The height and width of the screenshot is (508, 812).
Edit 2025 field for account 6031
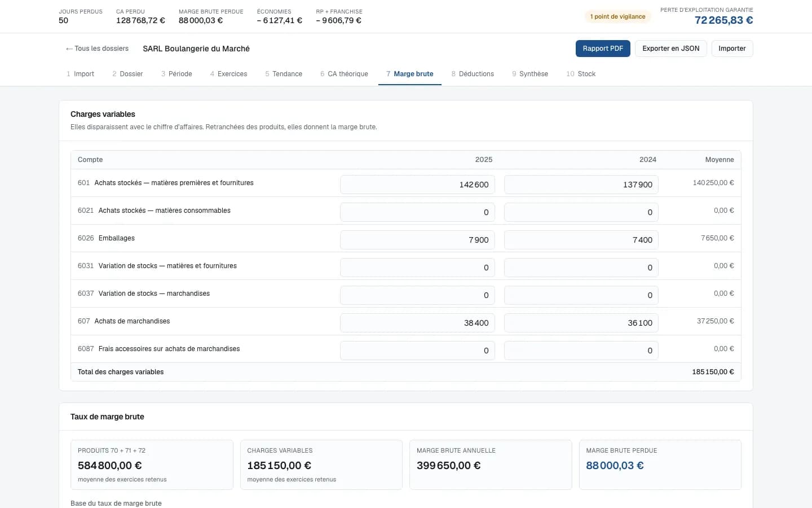pos(417,268)
